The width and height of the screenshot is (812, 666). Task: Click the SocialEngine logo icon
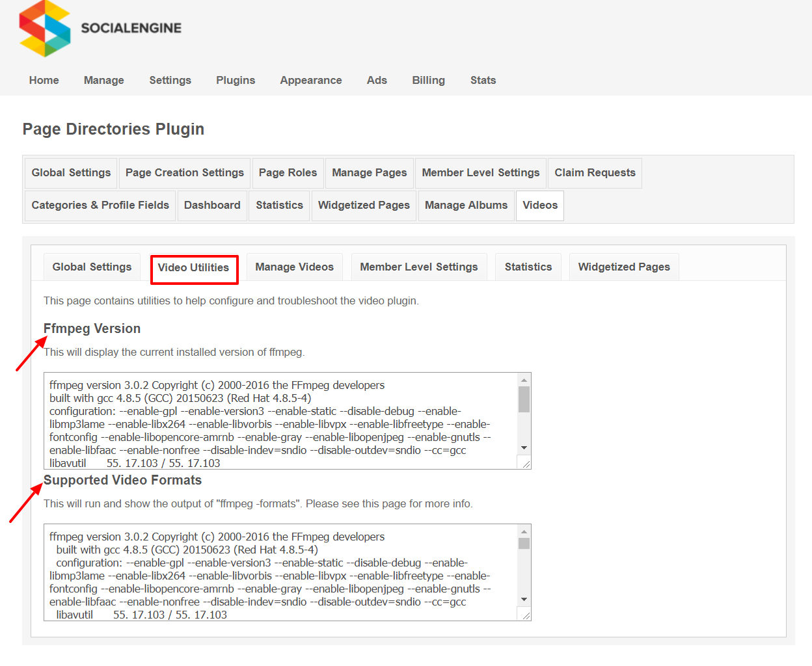[45, 28]
